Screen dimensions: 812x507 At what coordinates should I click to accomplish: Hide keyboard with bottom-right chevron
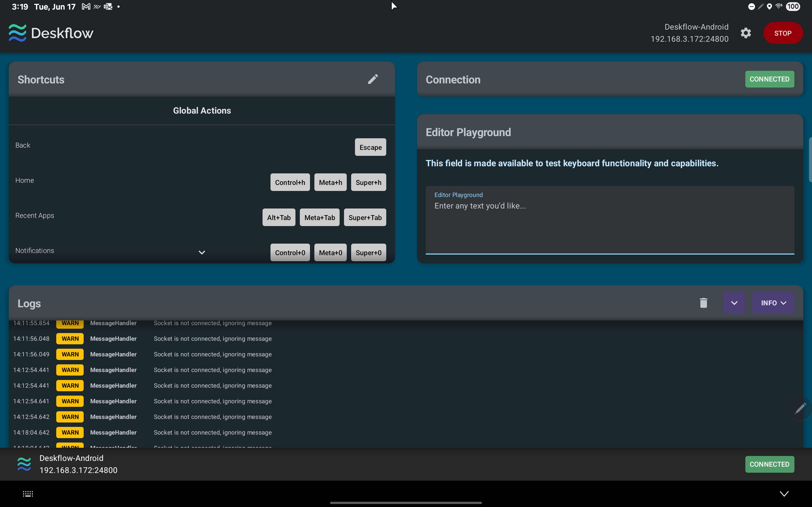click(784, 494)
